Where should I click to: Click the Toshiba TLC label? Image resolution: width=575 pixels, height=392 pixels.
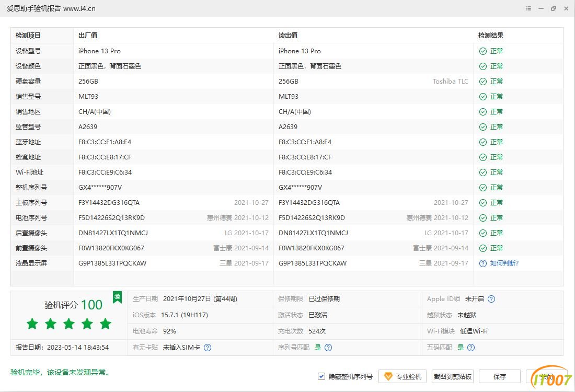click(x=450, y=82)
